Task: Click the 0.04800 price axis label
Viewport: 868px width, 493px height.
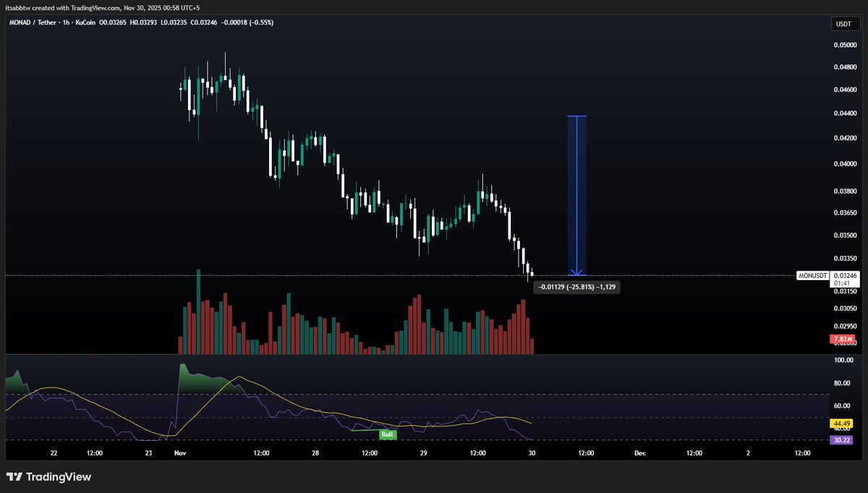Action: [x=846, y=67]
